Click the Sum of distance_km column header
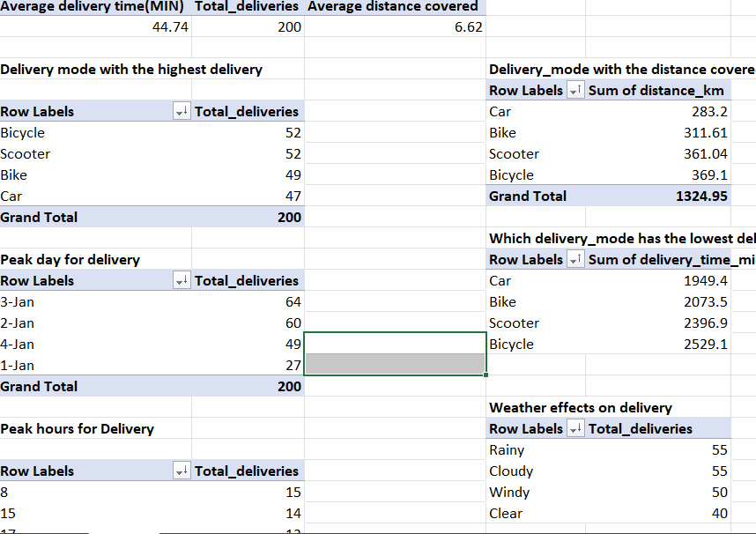 pyautogui.click(x=656, y=90)
